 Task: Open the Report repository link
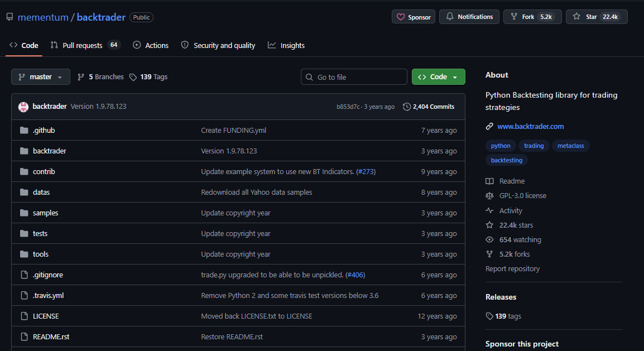point(512,268)
